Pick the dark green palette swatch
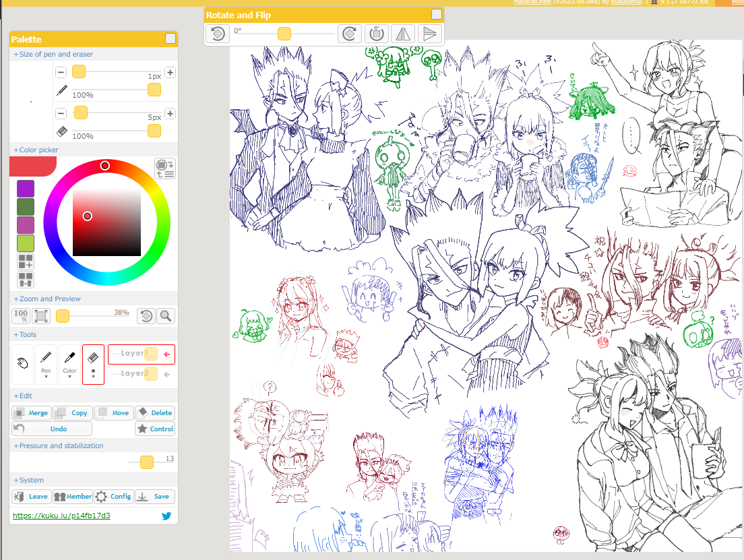Screen dimensions: 744x560 tap(26, 207)
